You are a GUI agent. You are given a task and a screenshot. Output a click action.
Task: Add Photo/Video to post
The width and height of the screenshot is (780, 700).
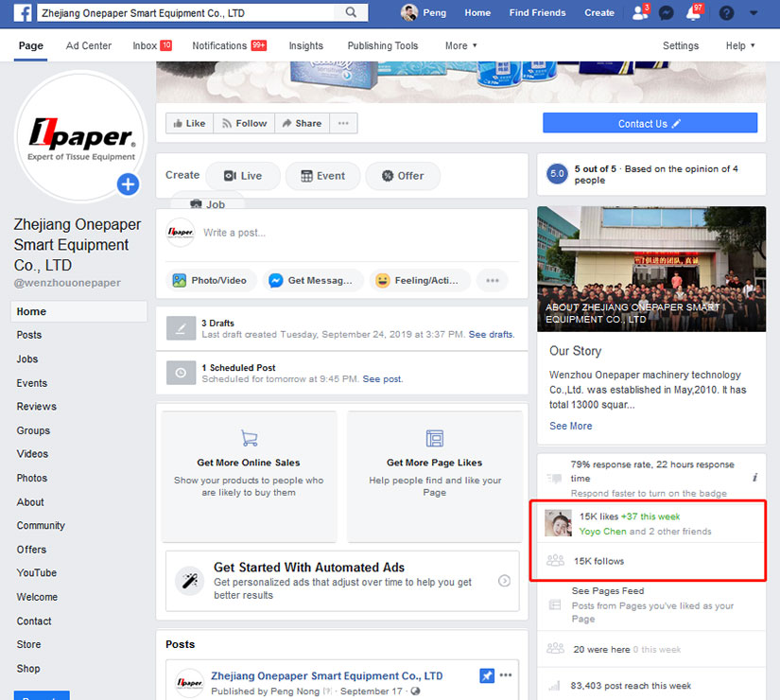pos(211,280)
